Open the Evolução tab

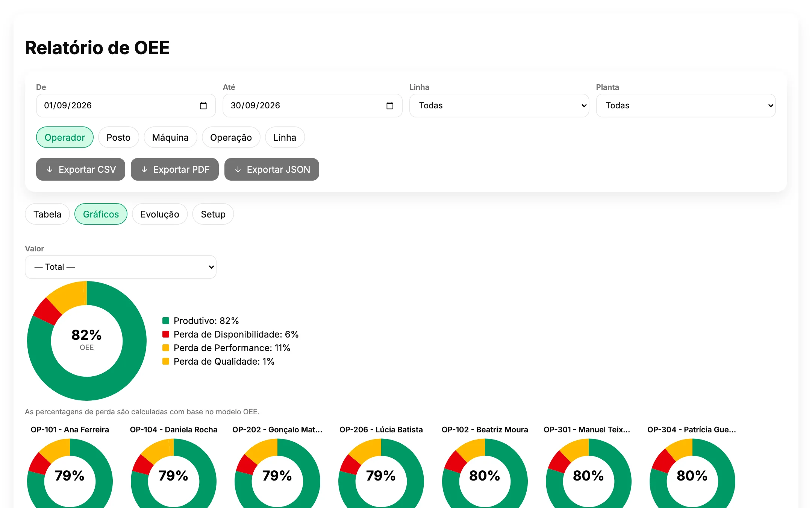coord(160,214)
